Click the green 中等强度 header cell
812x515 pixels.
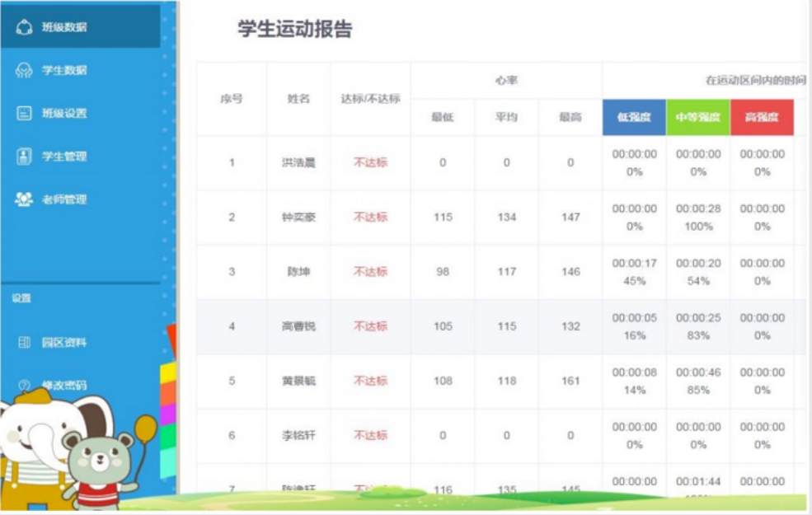pos(697,117)
